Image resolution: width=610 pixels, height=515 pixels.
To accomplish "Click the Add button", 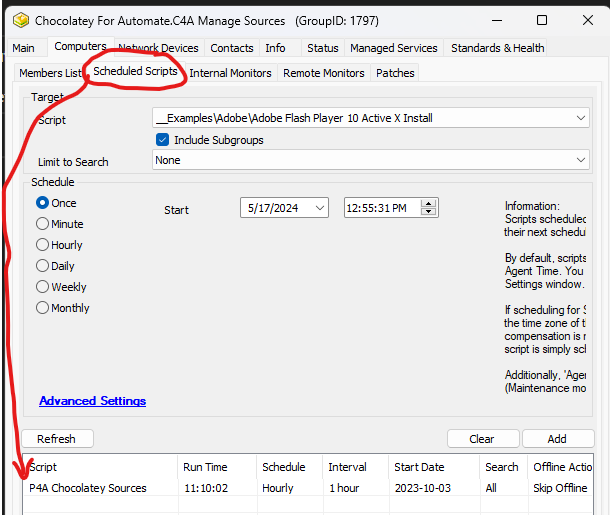I will [x=558, y=439].
